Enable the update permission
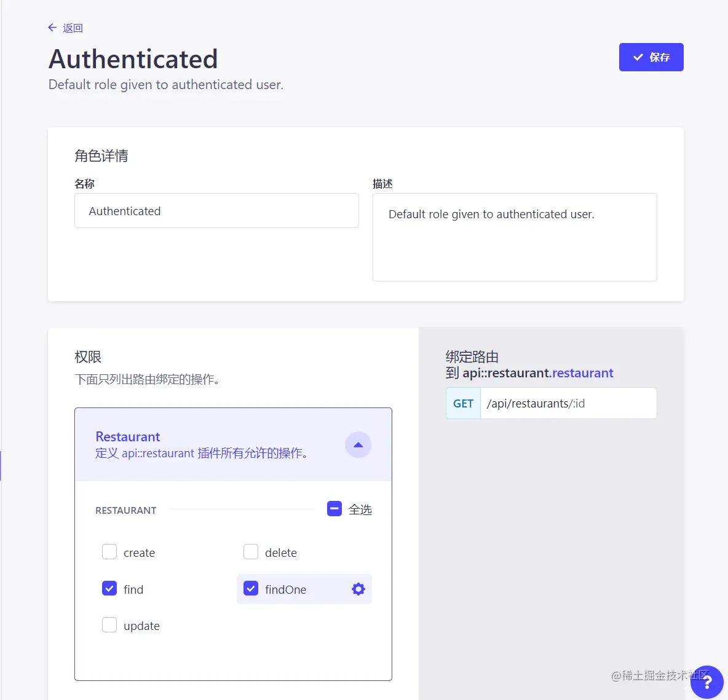Image resolution: width=728 pixels, height=700 pixels. 109,624
